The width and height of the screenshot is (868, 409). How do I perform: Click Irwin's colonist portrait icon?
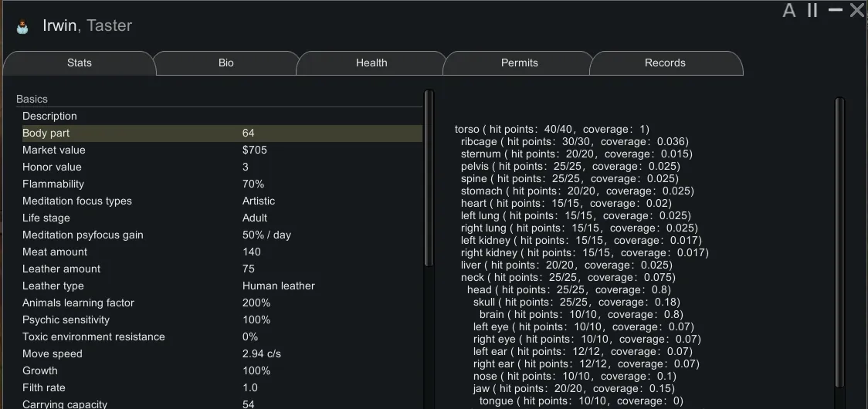pyautogui.click(x=22, y=27)
